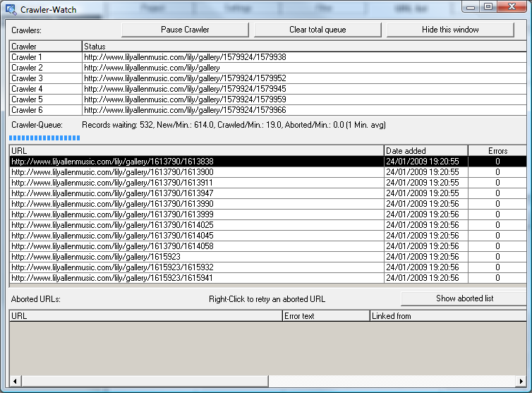Click Crawler 2 status URL lily/gallery
The width and height of the screenshot is (532, 393).
coord(152,68)
